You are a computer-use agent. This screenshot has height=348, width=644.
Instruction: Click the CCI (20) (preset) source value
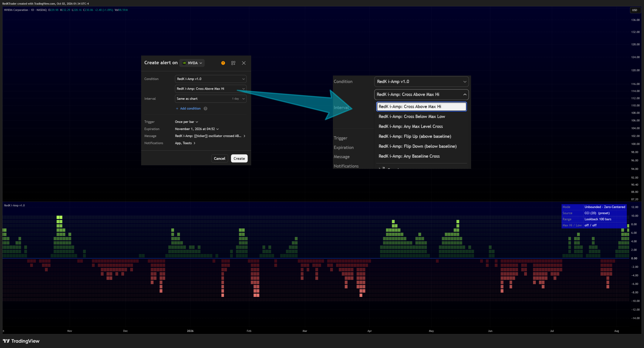597,213
